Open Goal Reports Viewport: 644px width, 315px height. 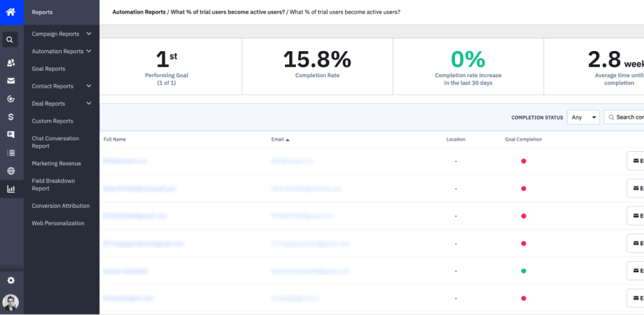(48, 69)
